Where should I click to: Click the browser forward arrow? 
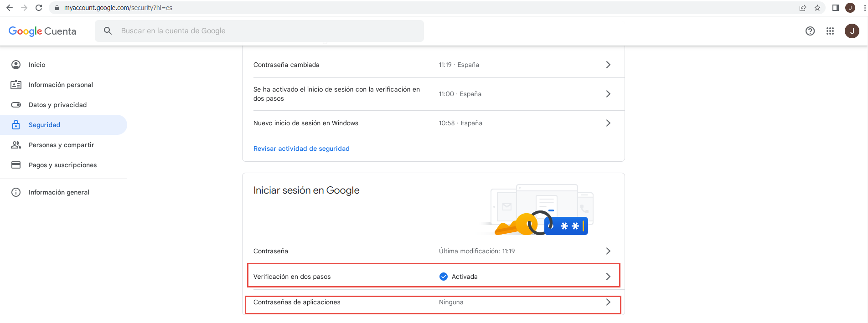point(24,8)
